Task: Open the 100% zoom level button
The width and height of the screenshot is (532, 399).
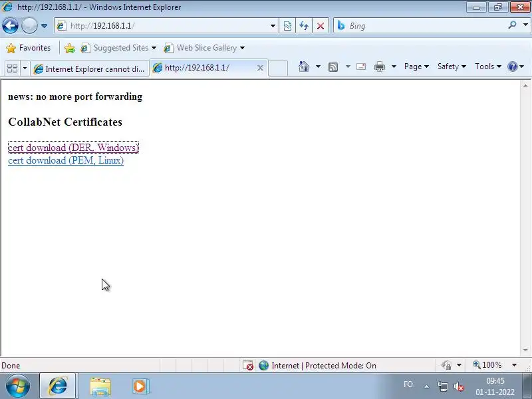Action: [487, 365]
